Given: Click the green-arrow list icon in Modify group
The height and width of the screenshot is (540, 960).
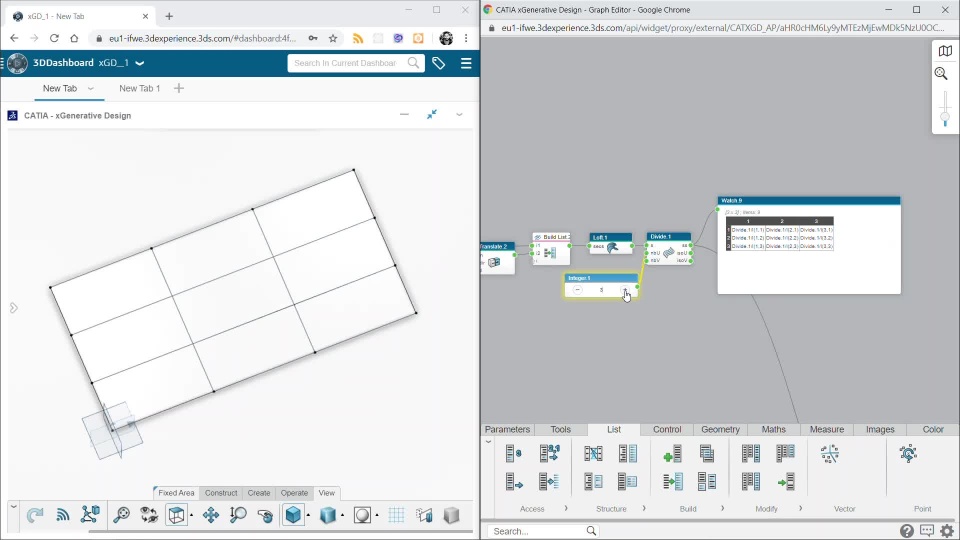Looking at the screenshot, I should [x=786, y=481].
